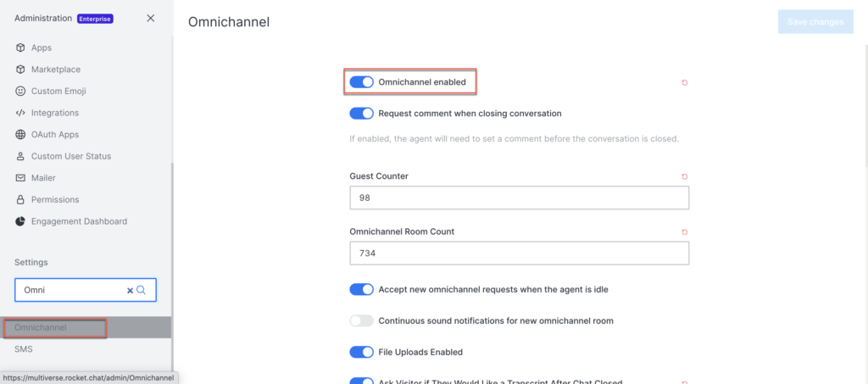
Task: Click the Mailer envelope icon
Action: [20, 178]
